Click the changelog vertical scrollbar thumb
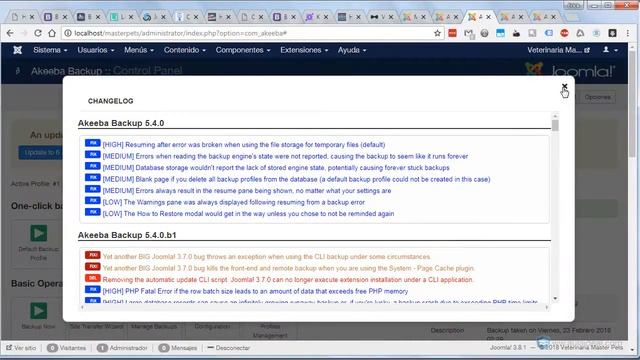 555,125
